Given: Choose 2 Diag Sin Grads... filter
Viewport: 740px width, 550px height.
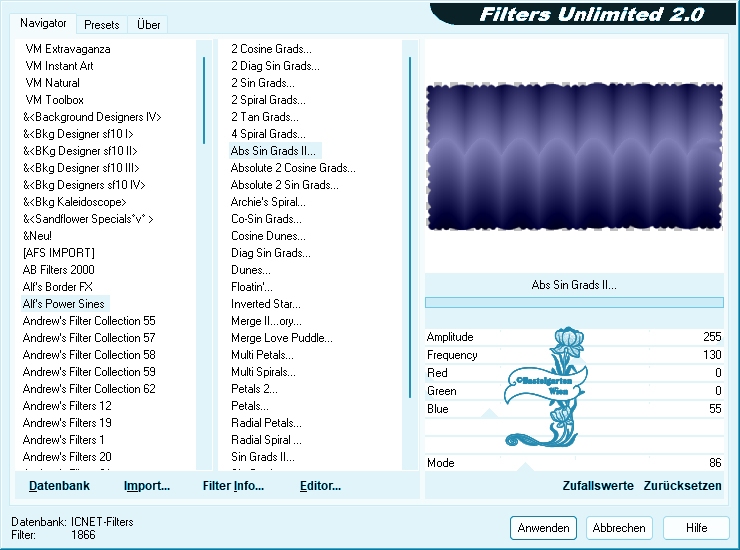Looking at the screenshot, I should 275,66.
